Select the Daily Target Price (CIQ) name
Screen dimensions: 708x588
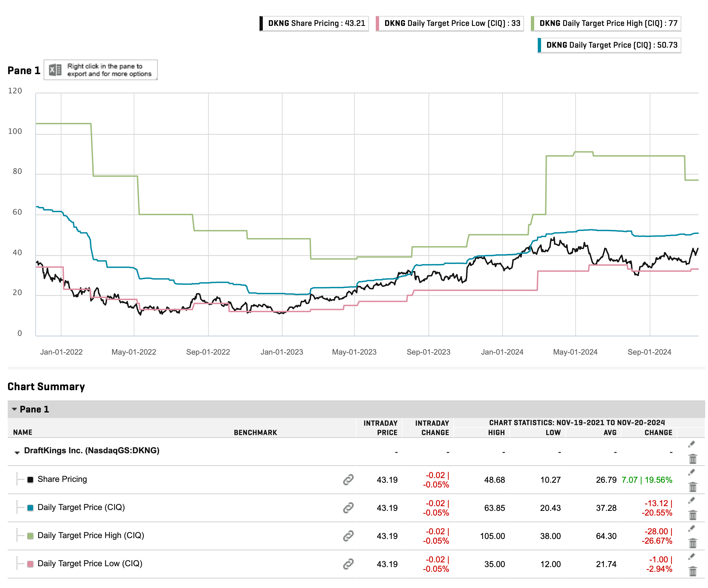click(x=81, y=507)
